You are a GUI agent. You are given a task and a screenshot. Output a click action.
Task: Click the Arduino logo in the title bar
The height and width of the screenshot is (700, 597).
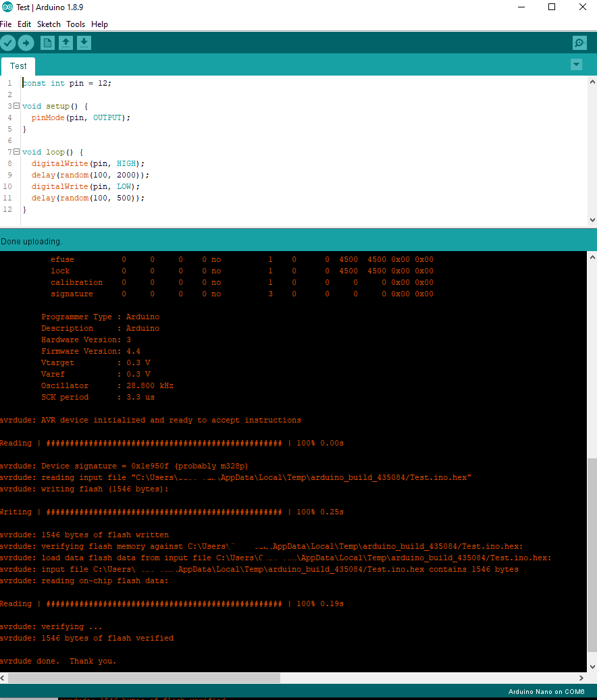[7, 7]
